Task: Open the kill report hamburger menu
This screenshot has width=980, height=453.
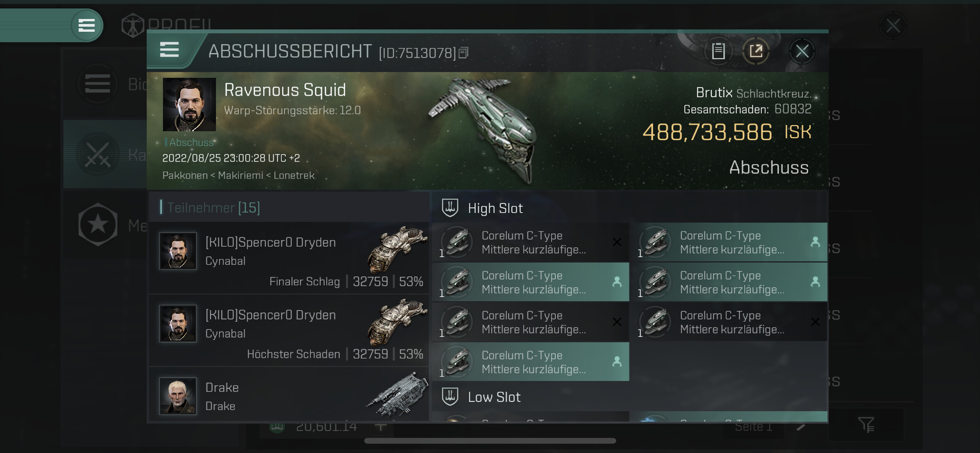Action: 169,50
